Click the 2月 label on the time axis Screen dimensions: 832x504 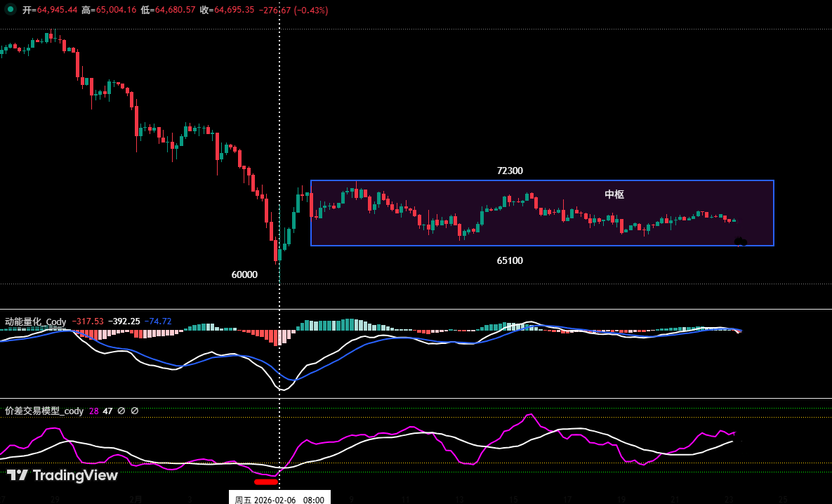point(136,500)
